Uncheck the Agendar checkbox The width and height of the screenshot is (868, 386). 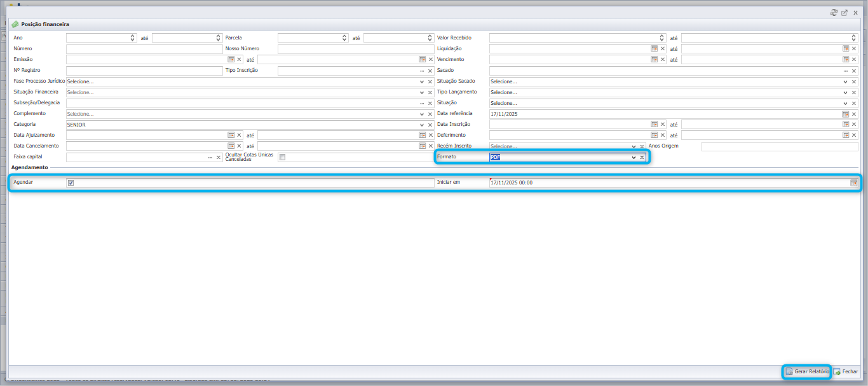[71, 183]
